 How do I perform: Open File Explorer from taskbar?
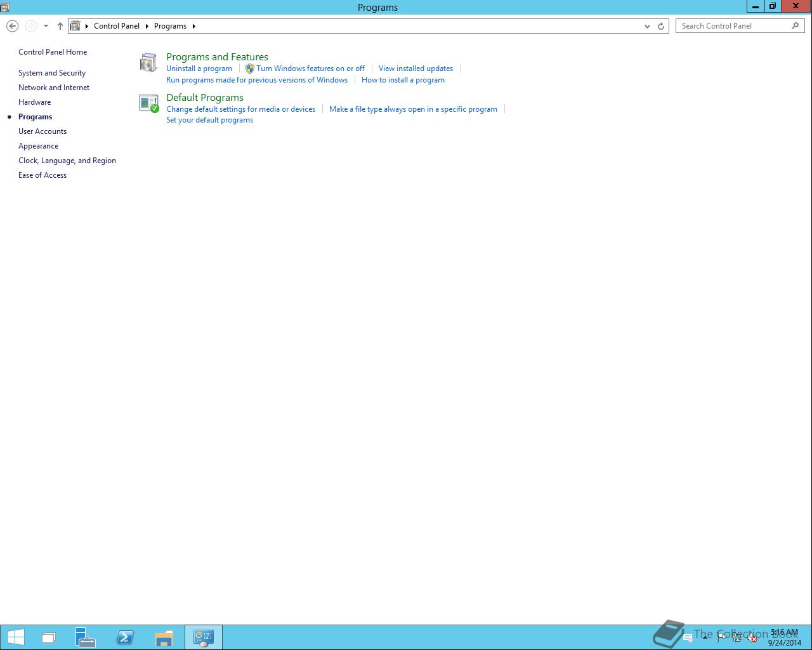pyautogui.click(x=164, y=637)
